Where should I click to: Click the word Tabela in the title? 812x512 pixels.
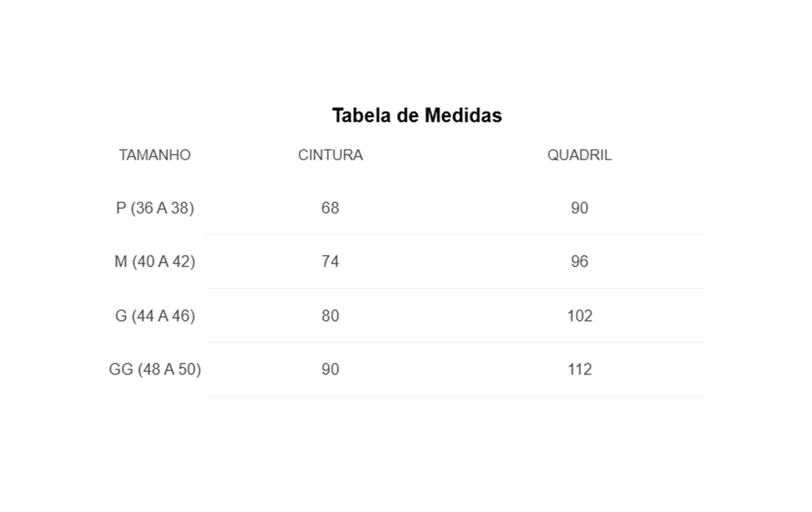pos(362,115)
